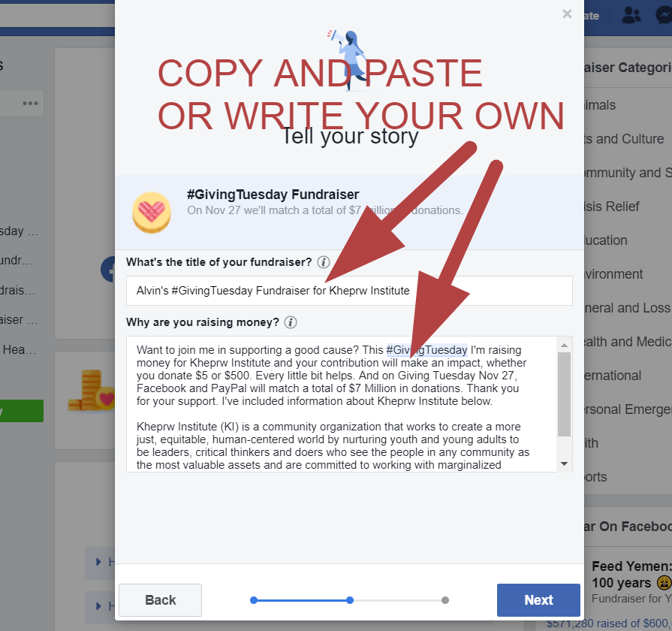672x631 pixels.
Task: Select the Education category in the background
Action: [x=606, y=240]
